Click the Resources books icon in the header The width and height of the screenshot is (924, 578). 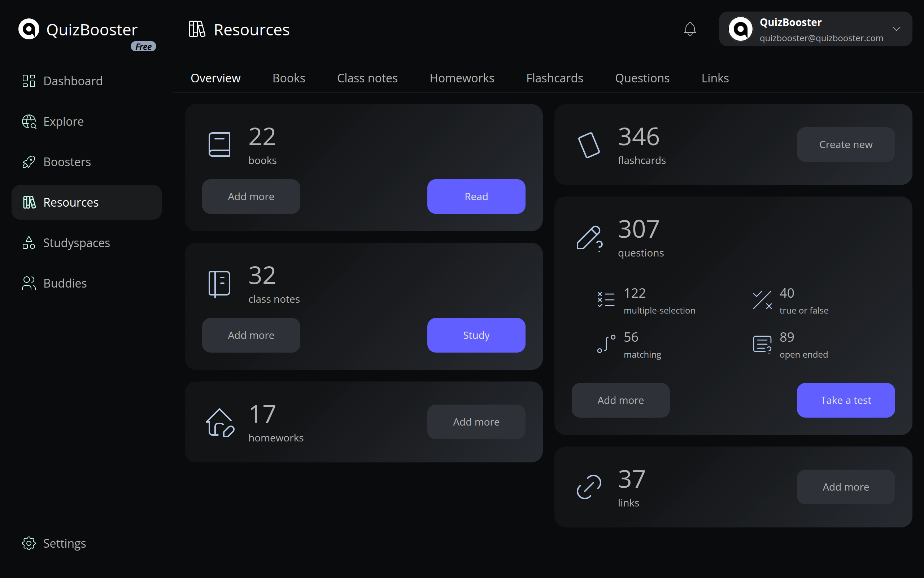[x=197, y=29]
